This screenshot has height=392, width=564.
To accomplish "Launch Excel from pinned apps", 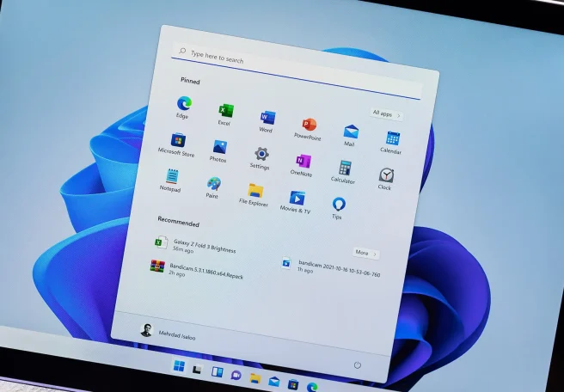I will coord(225,114).
